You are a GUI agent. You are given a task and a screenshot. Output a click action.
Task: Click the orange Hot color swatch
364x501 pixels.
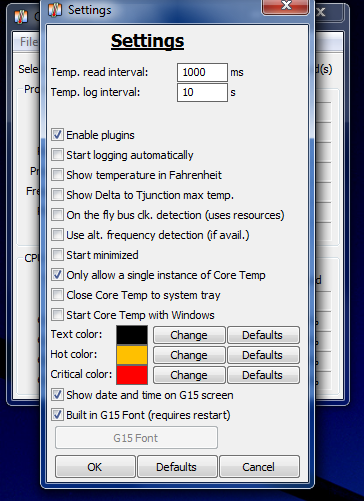tap(132, 355)
